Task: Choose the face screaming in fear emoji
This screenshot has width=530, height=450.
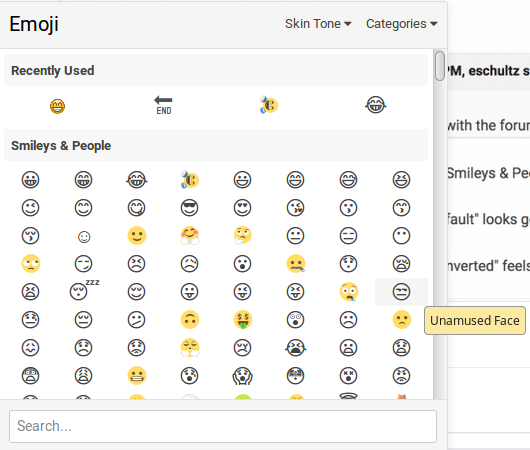Action: pyautogui.click(x=242, y=376)
